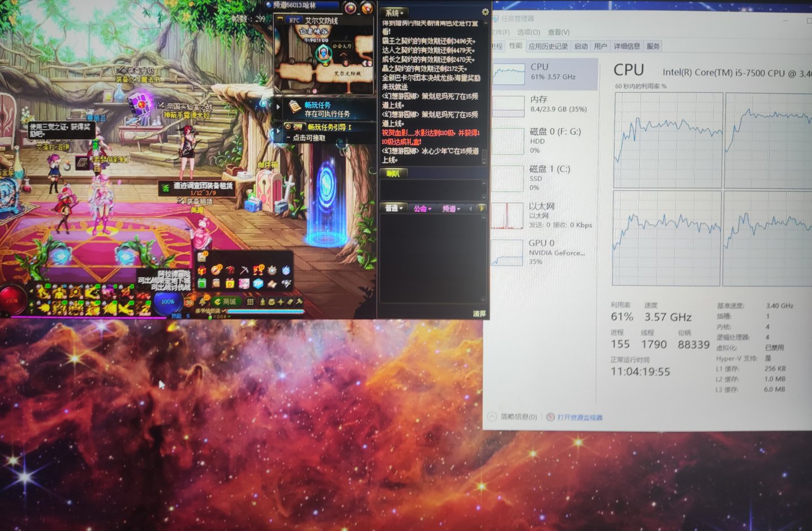Open the pickaxe icon in game menu
This screenshot has width=812, height=531.
pos(244,270)
